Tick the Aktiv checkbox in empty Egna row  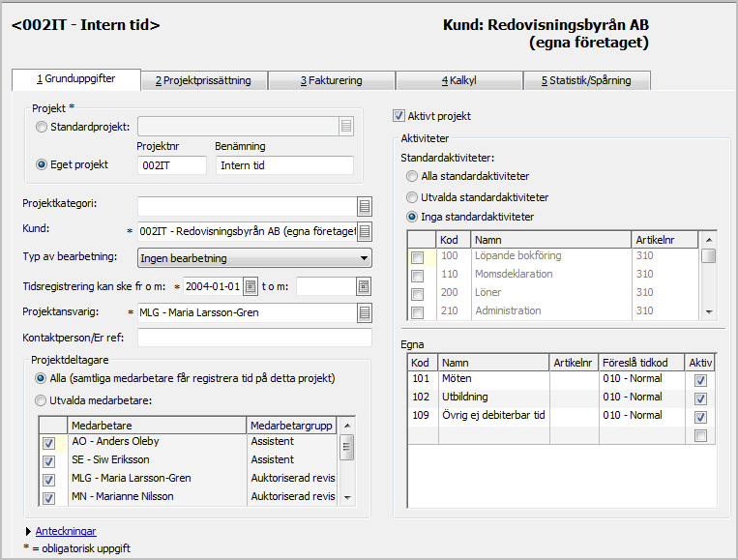[x=700, y=435]
